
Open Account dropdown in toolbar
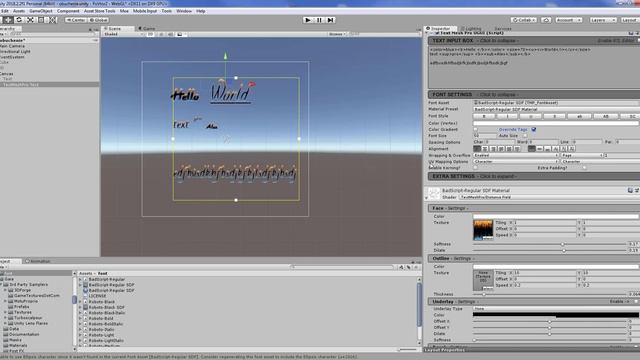point(568,20)
